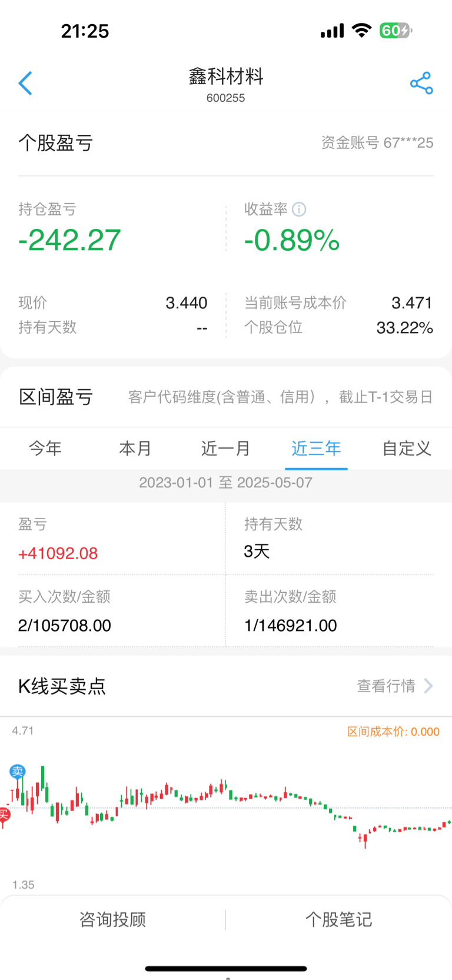Select the red 买 marker on chart
This screenshot has height=980, width=452.
coord(4,815)
